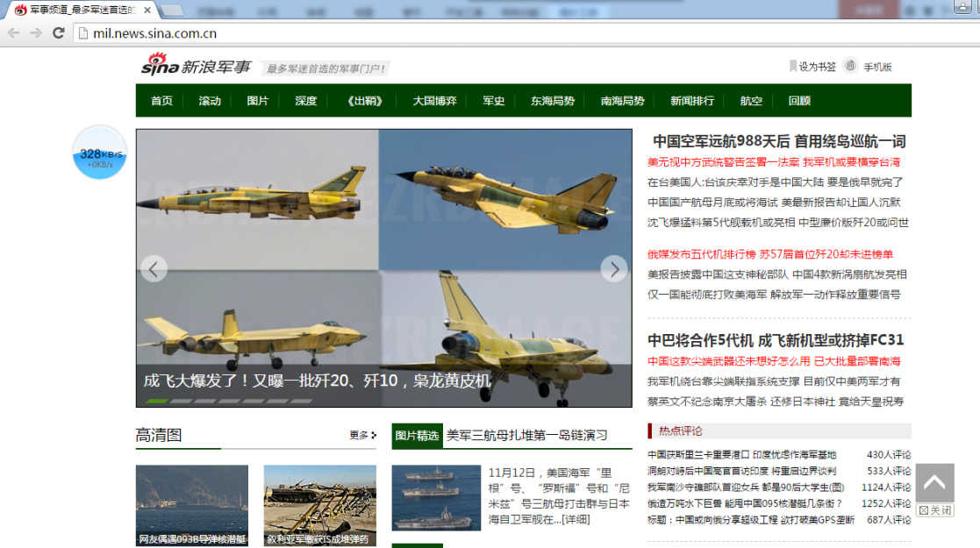Open the 回顾 menu item
980x548 pixels.
coord(799,101)
